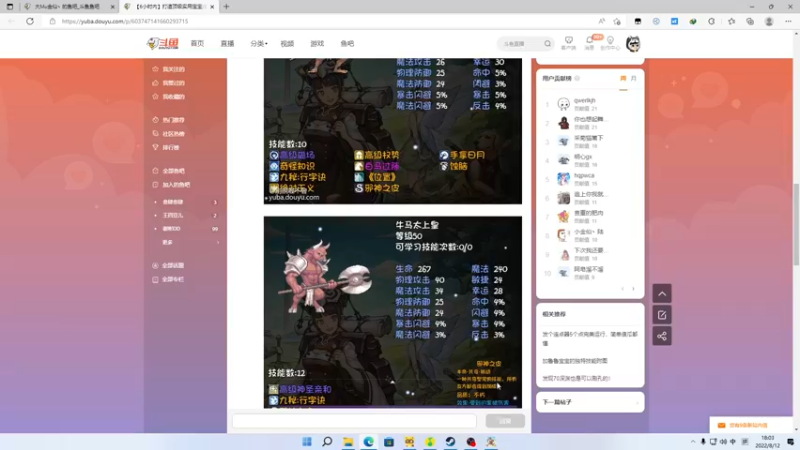Jump back to top with the up-arrow button

coord(662,294)
